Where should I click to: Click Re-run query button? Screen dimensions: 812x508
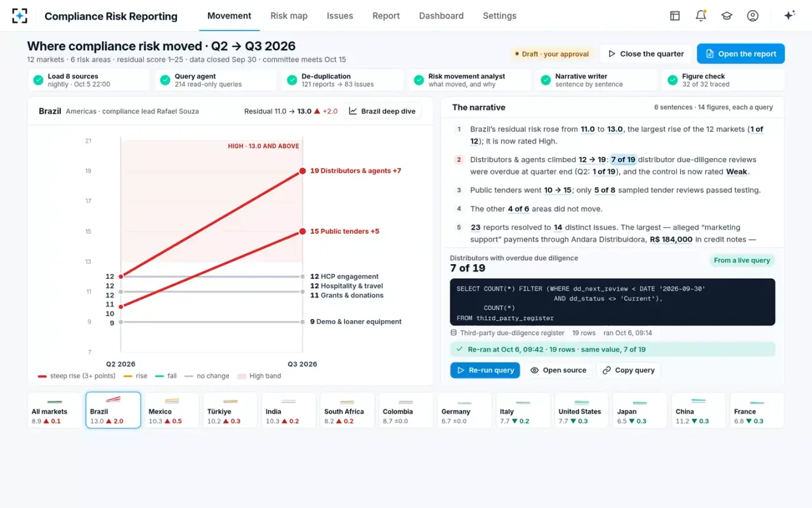[485, 370]
